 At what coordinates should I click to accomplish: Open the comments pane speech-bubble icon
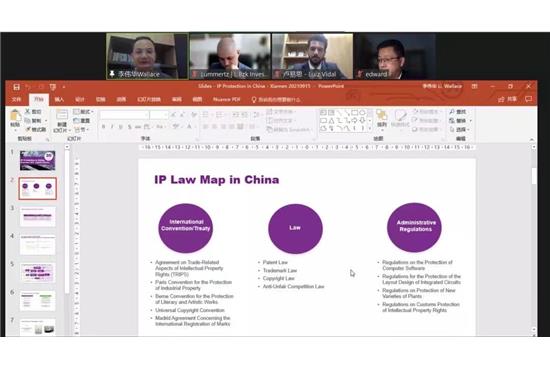[x=529, y=99]
